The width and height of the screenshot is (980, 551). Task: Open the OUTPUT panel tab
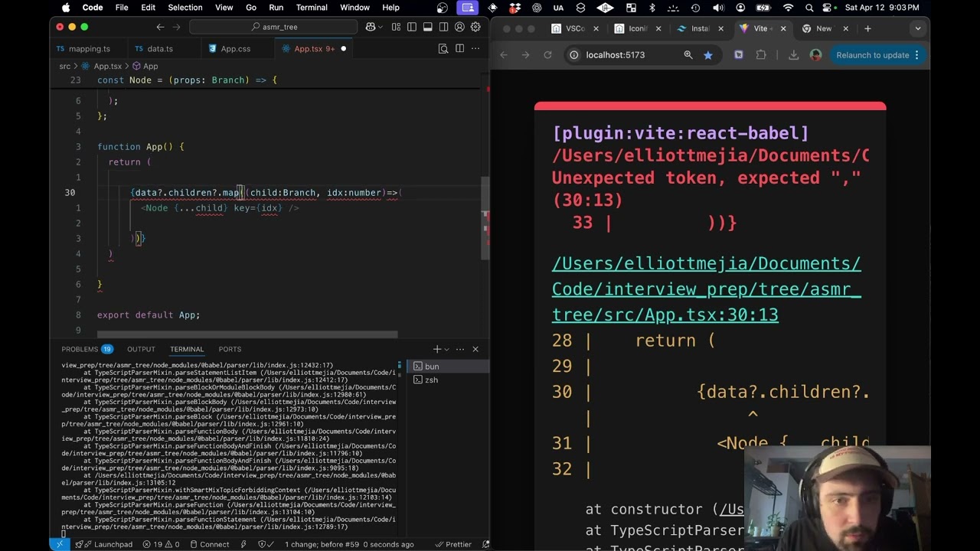click(141, 349)
